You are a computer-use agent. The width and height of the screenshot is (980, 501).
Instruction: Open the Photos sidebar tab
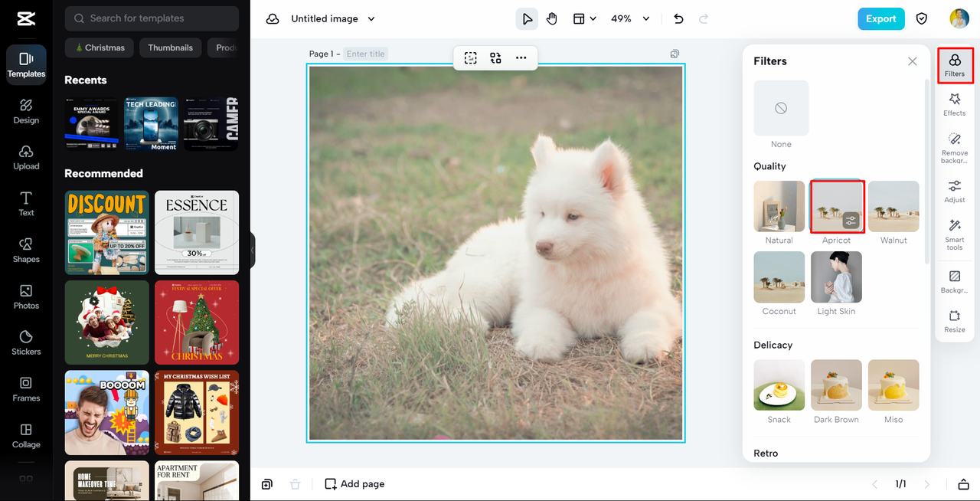click(26, 296)
